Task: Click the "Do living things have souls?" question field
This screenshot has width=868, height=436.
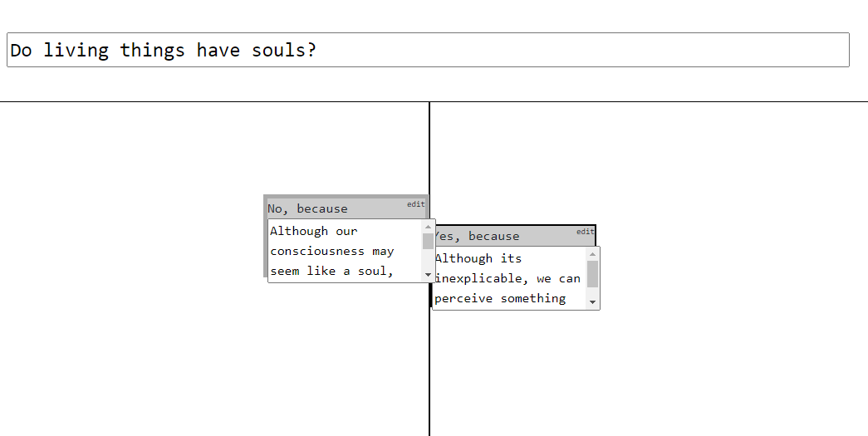Action: pyautogui.click(x=428, y=50)
